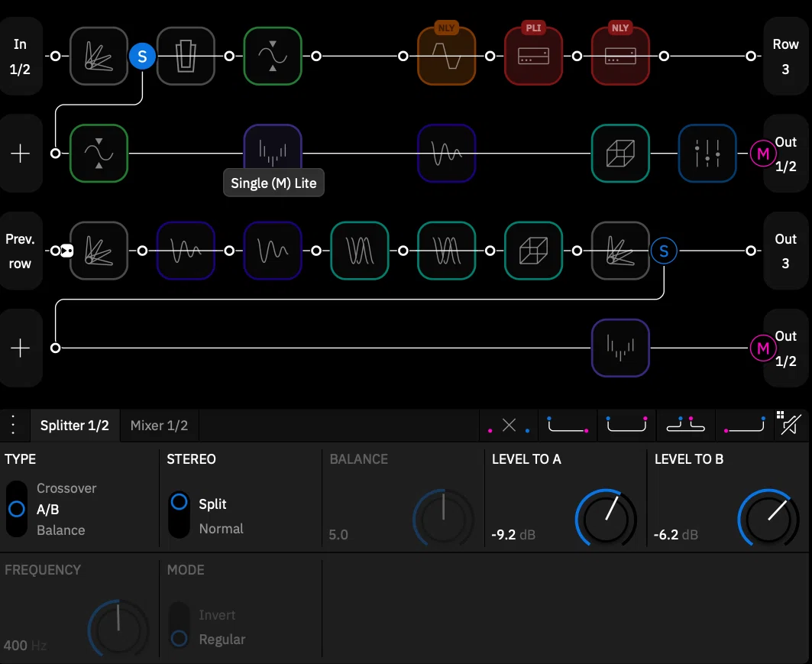The image size is (812, 664).
Task: Select the outlined S splitter before Out 3
Action: click(664, 251)
